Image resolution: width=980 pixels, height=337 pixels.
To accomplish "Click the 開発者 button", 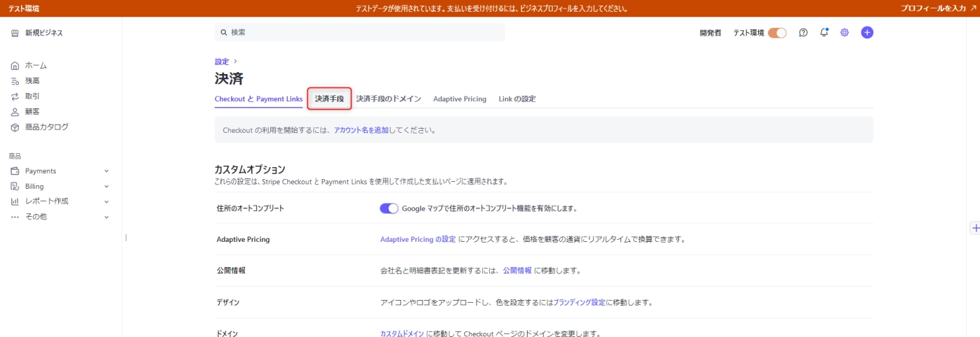I will 710,33.
